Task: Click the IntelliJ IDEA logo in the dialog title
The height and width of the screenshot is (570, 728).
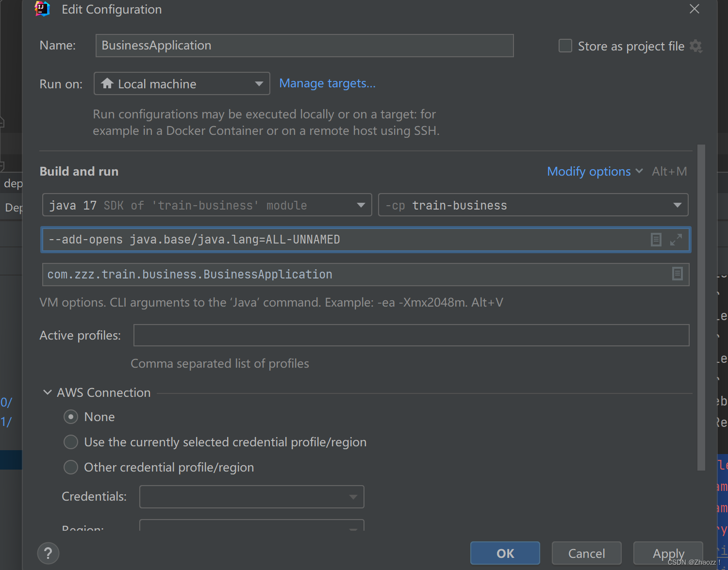Action: point(42,8)
